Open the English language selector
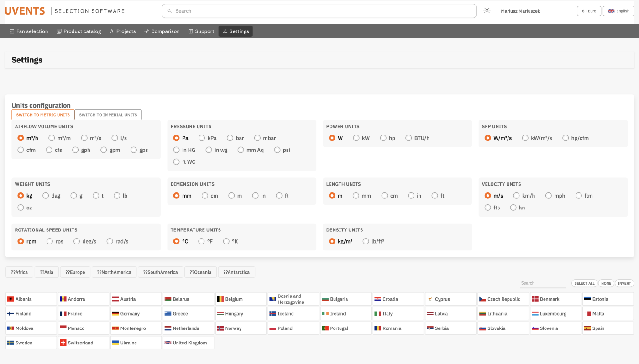Image resolution: width=639 pixels, height=364 pixels. point(618,11)
